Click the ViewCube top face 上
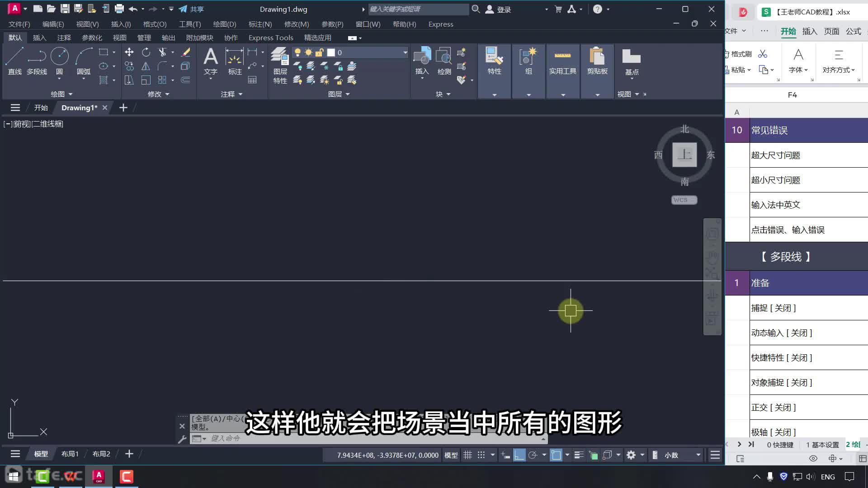 (x=684, y=155)
